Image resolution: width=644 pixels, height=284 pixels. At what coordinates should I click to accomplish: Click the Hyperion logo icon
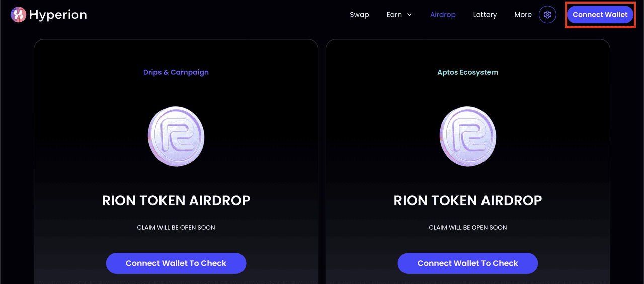18,15
